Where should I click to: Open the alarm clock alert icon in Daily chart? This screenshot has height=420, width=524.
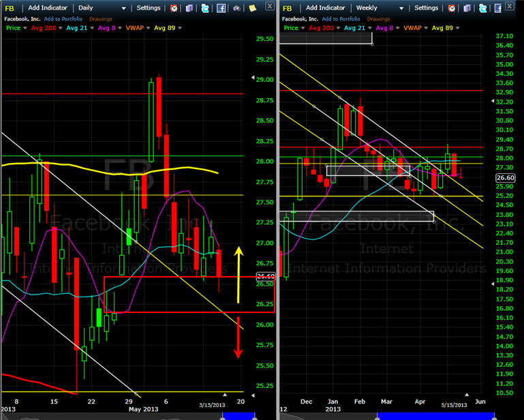click(174, 8)
